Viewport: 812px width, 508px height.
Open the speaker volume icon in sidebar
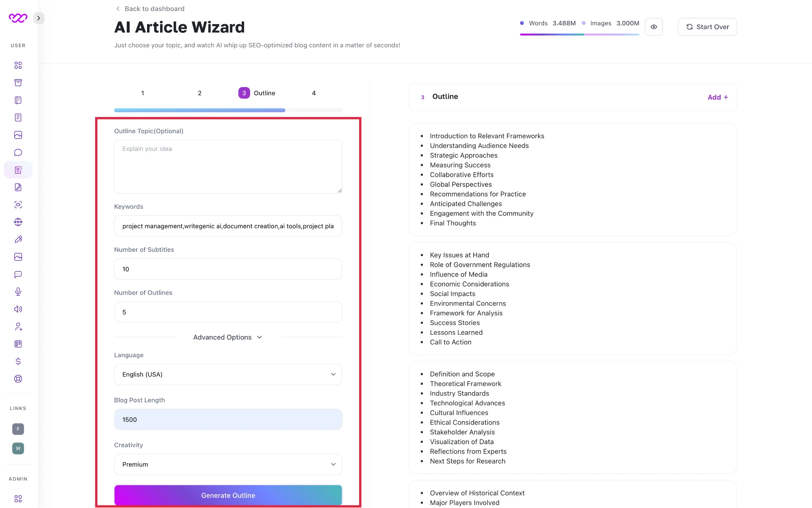pos(18,309)
